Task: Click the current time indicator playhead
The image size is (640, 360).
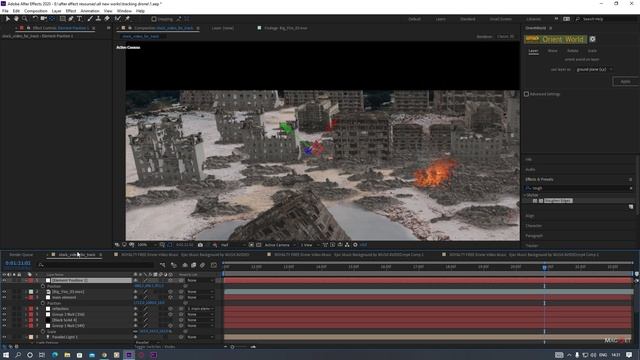Action: (x=544, y=267)
